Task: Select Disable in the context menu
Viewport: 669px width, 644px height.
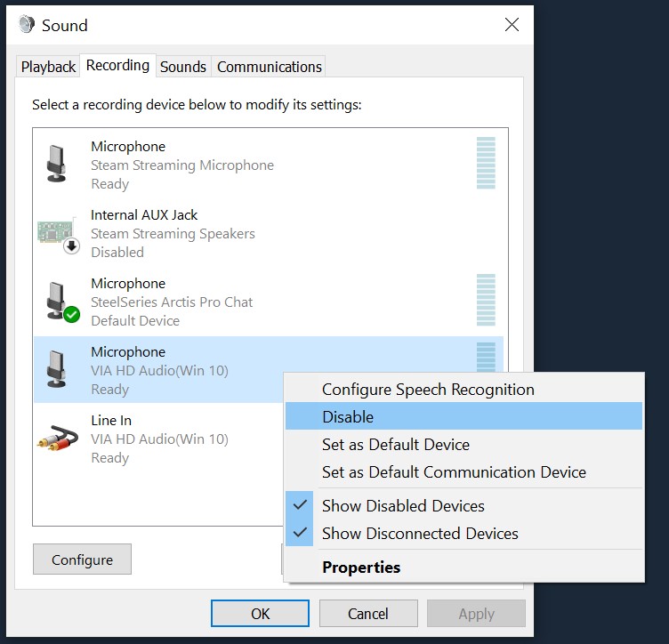Action: 348,417
